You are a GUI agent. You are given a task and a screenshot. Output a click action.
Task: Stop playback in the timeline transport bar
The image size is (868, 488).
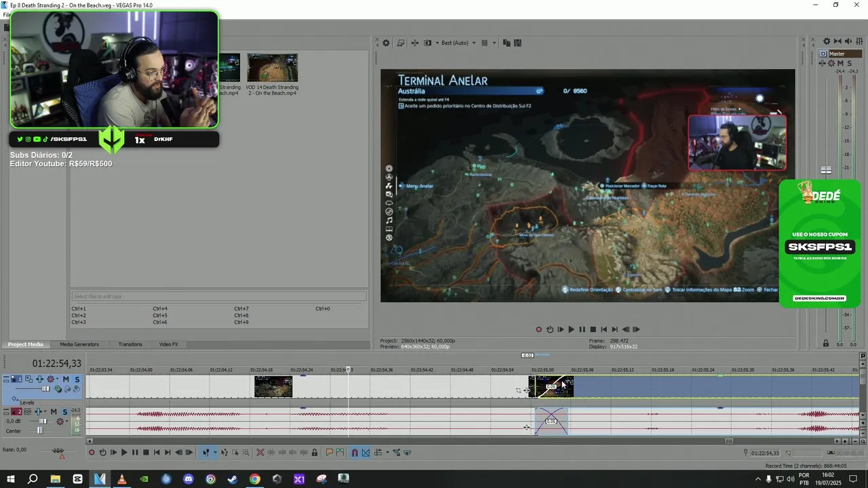(146, 453)
